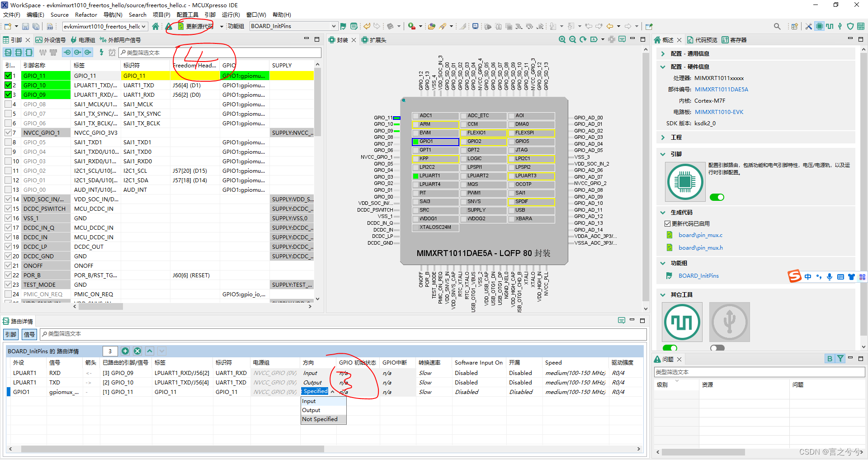Uncheck the GPIO_10 pin checkbox
This screenshot has height=460, width=868.
click(x=8, y=85)
